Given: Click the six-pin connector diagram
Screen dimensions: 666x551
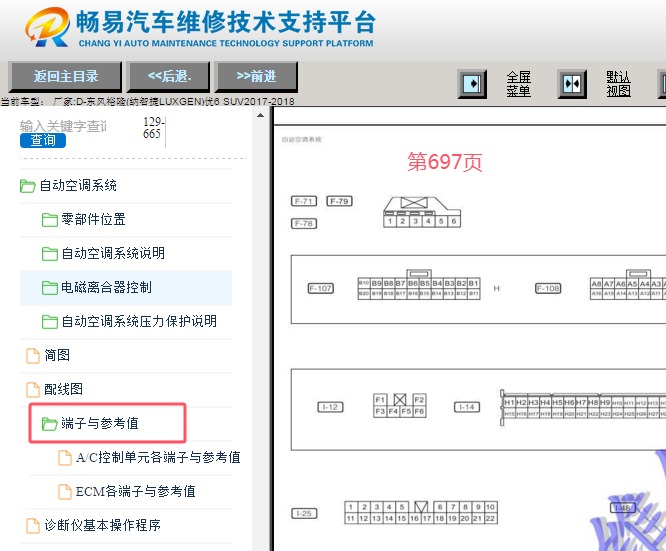Looking at the screenshot, I should tap(422, 212).
